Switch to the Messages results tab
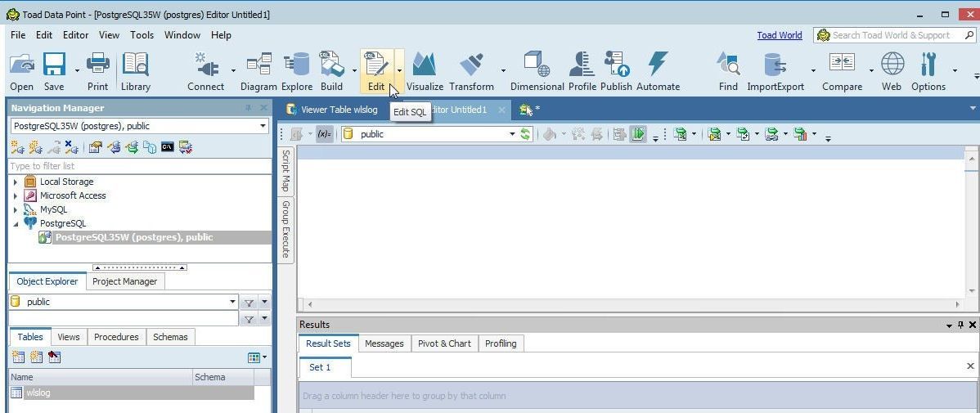The width and height of the screenshot is (980, 413). [x=384, y=343]
